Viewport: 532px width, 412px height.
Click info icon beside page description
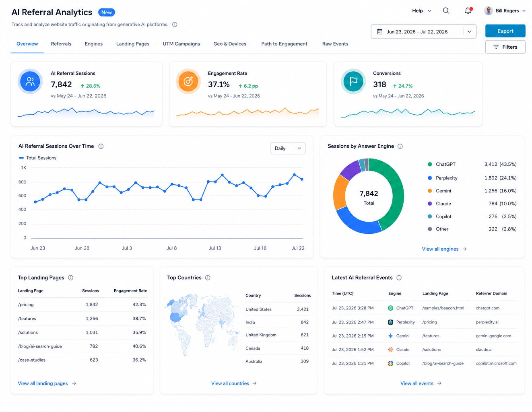(175, 25)
